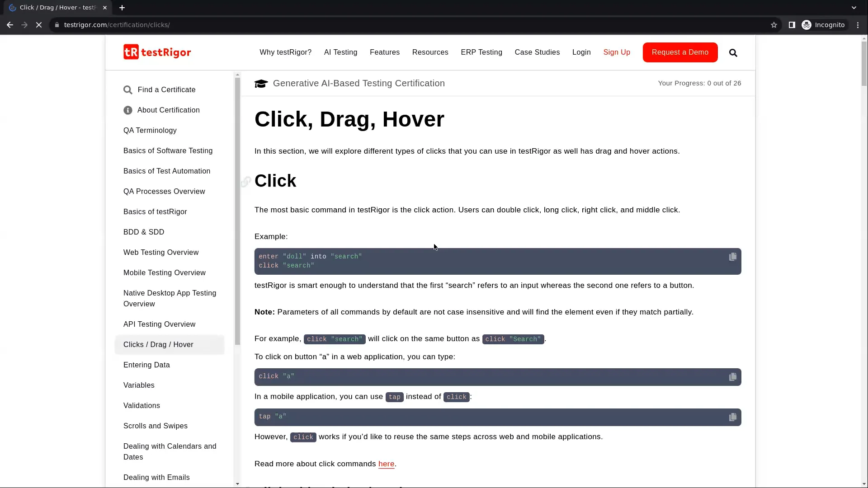Open the site search magnifier icon
Image resolution: width=868 pixels, height=488 pixels.
(x=733, y=53)
